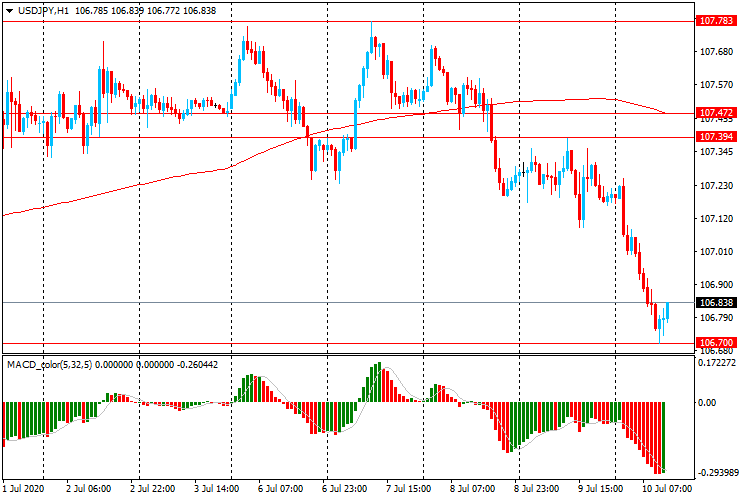
Task: Click the 0.00 level on MACD scale
Action: pyautogui.click(x=706, y=402)
